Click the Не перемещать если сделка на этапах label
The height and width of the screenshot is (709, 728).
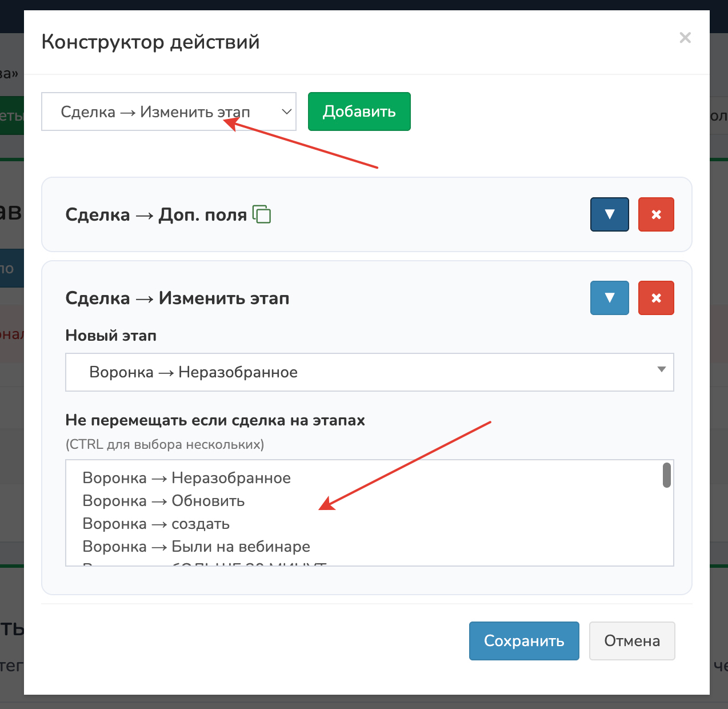click(215, 420)
